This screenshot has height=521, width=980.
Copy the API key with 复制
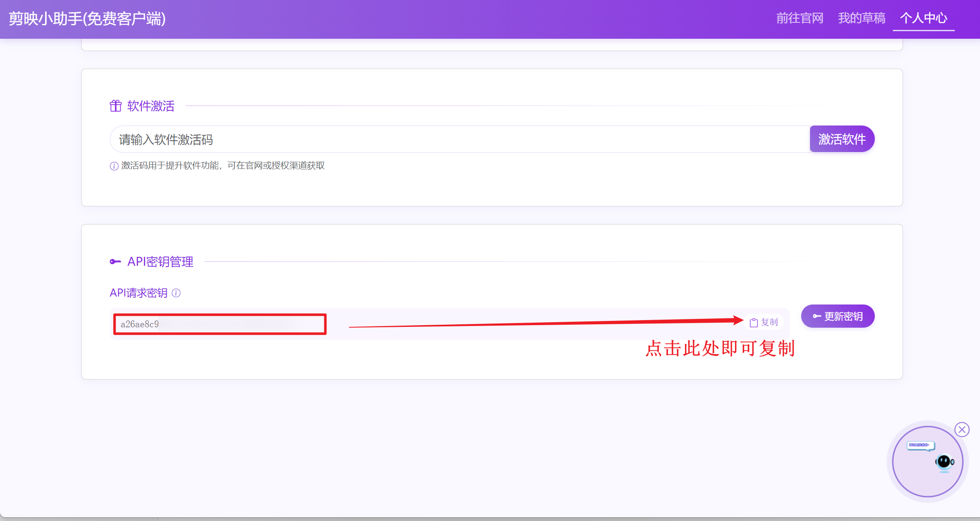click(x=764, y=322)
